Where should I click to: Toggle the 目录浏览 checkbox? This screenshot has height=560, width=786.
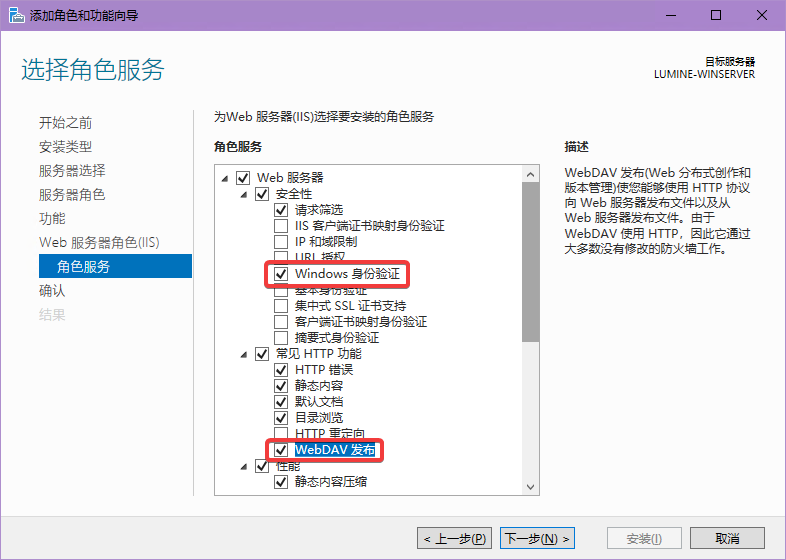pos(281,418)
